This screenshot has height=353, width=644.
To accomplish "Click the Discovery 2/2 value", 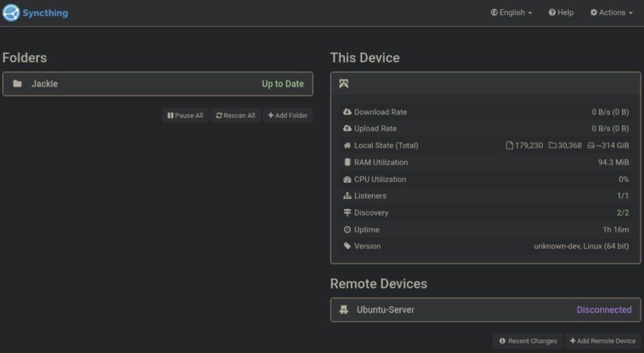I will pyautogui.click(x=623, y=213).
